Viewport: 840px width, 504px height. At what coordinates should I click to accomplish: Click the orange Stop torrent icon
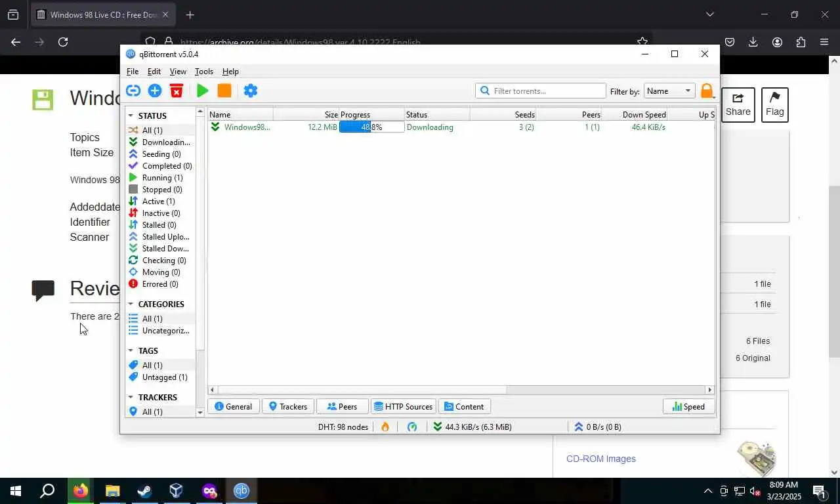tap(224, 91)
